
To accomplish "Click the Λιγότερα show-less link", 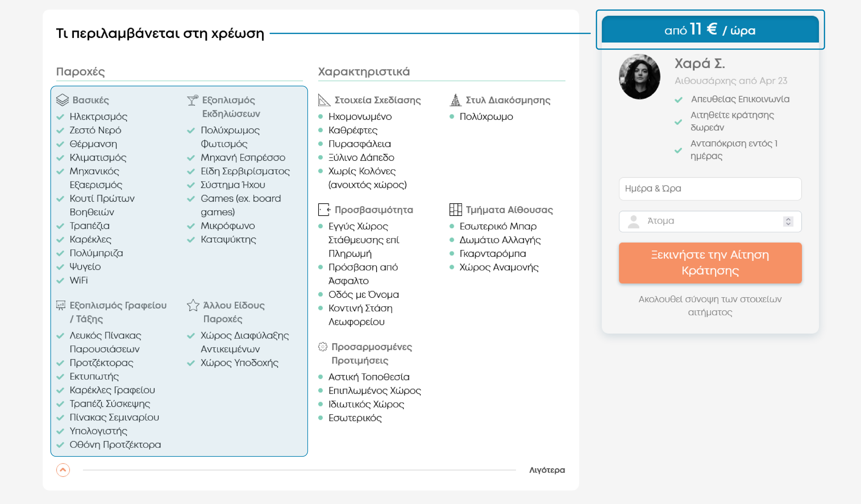I will (x=547, y=470).
